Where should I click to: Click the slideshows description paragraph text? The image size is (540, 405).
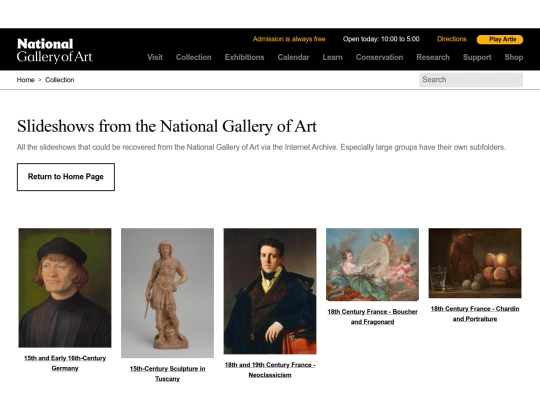tap(261, 147)
